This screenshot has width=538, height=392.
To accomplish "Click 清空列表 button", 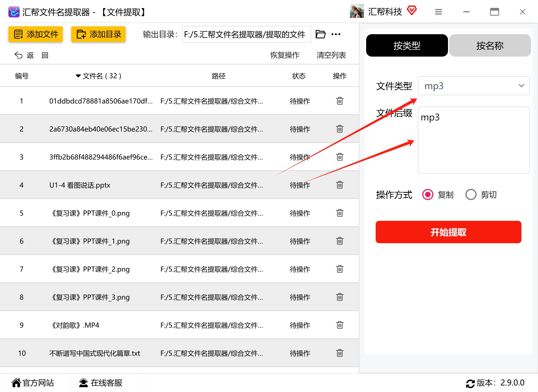I will tap(331, 55).
